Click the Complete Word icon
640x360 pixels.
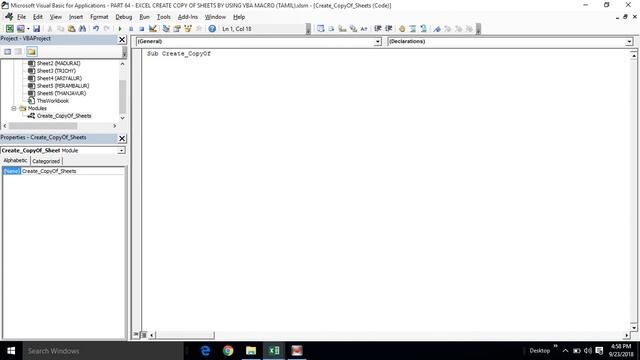pyautogui.click(x=364, y=29)
